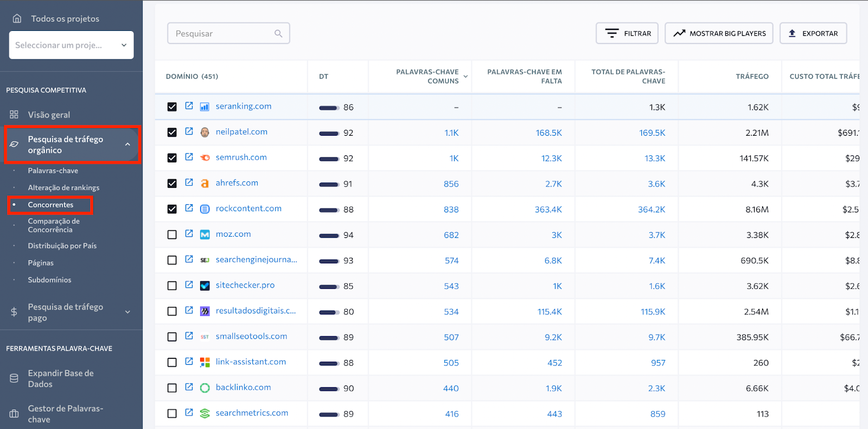Click MOSTRAR BIG PLAYERS button

pyautogui.click(x=719, y=33)
